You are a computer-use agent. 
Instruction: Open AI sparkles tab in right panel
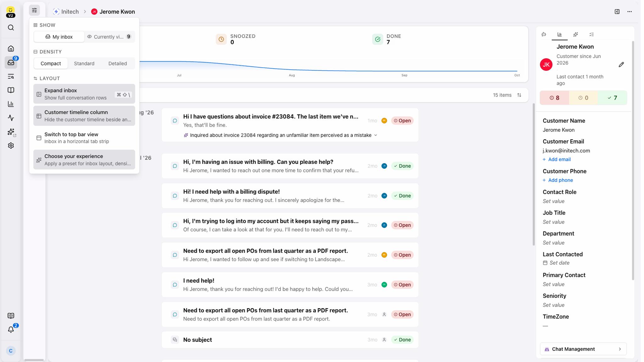pos(575,35)
